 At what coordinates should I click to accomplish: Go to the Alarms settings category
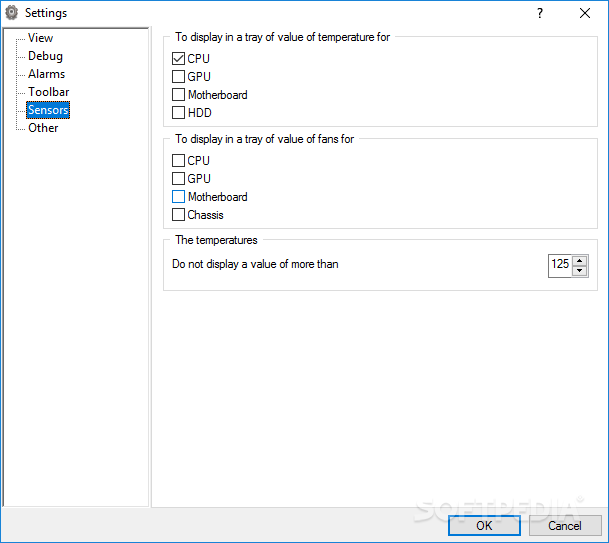coord(46,74)
